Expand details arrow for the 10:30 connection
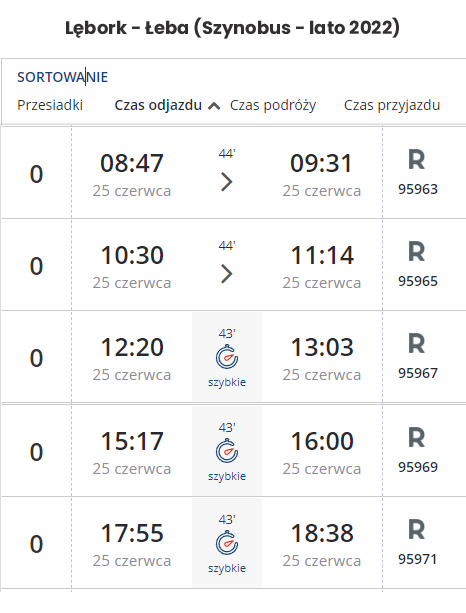The height and width of the screenshot is (613, 466). [x=227, y=274]
